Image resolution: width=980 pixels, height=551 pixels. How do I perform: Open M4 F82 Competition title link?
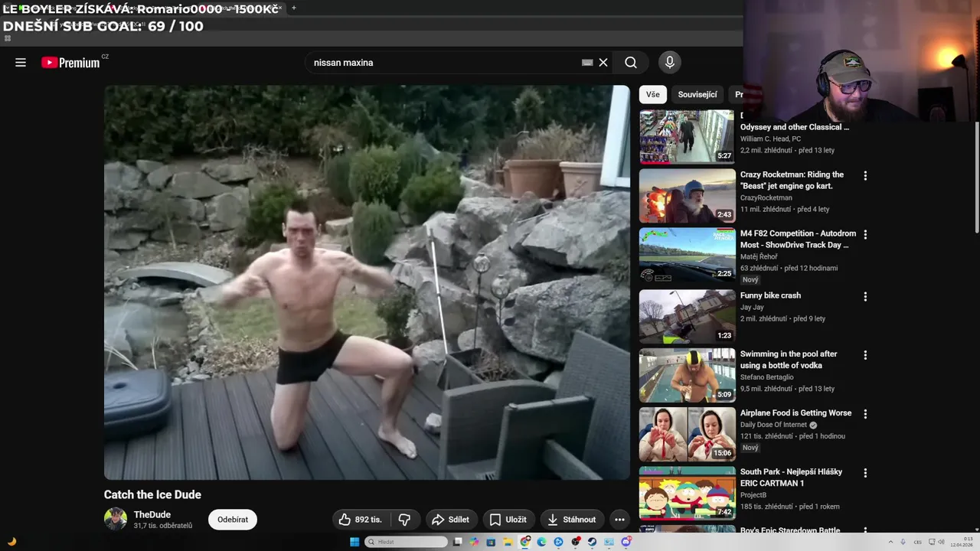[798, 239]
